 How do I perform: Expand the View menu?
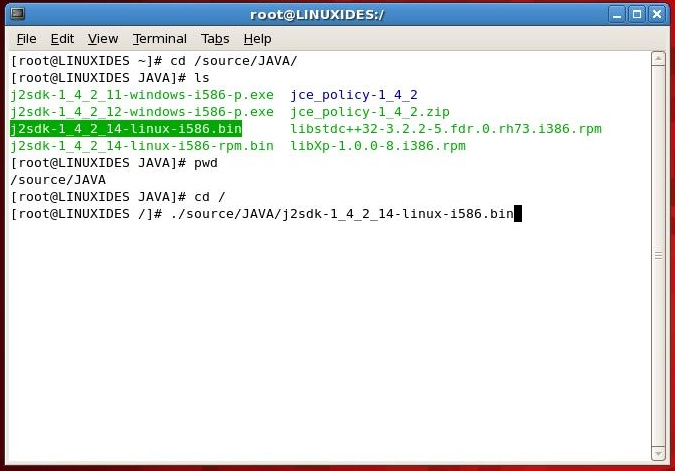coord(102,38)
